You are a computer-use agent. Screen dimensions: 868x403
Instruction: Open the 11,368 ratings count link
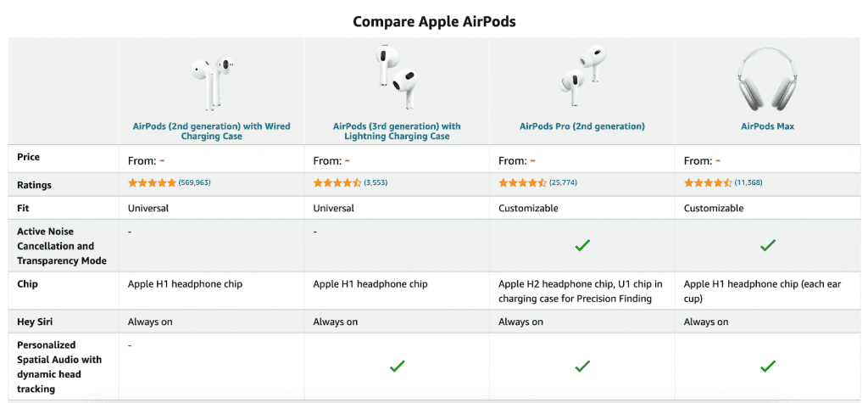coord(748,182)
